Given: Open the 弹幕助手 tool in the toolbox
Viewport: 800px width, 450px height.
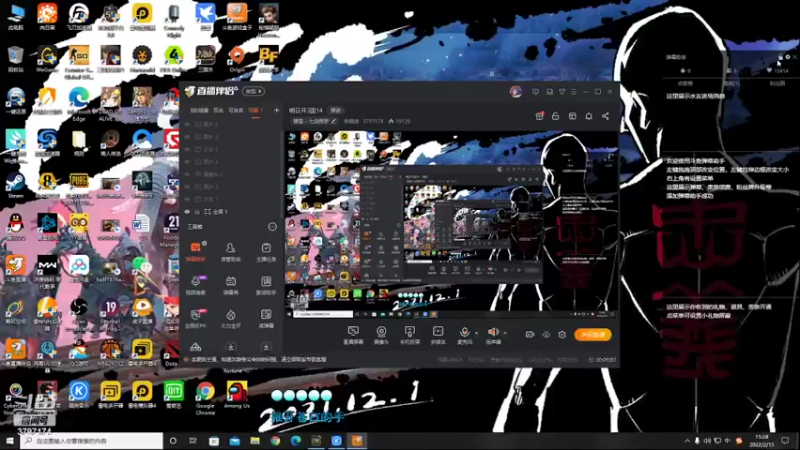Looking at the screenshot, I should 195,251.
